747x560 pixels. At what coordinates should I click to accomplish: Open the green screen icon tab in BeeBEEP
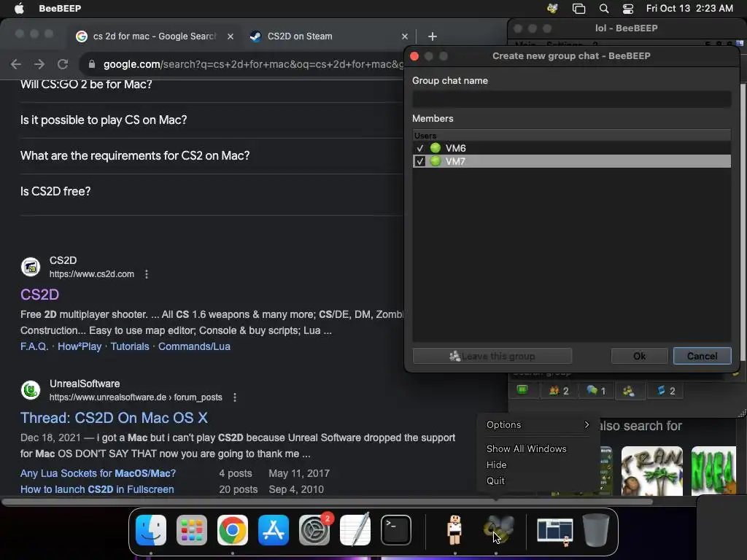pos(522,390)
